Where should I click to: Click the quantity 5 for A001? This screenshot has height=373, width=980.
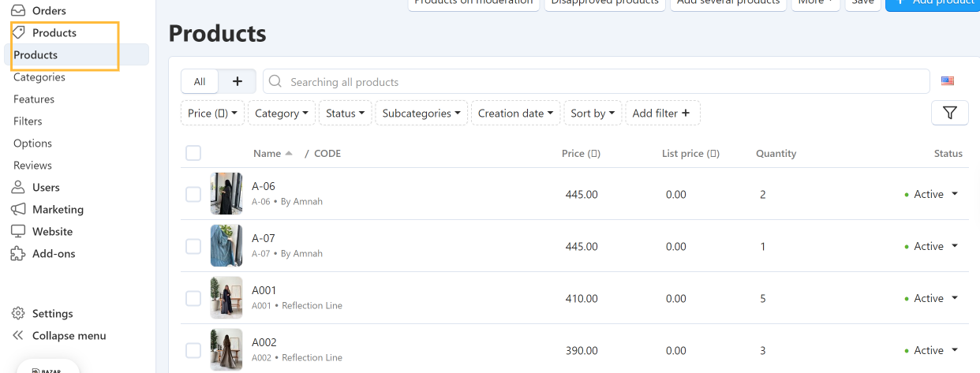click(762, 299)
